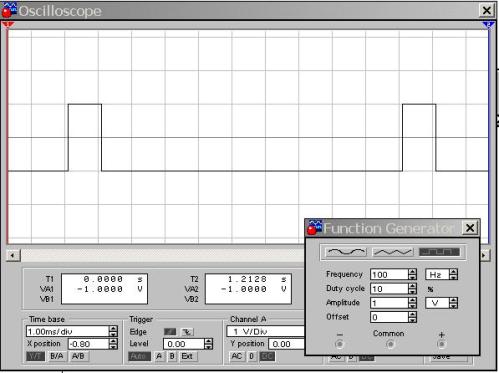Screen dimensions: 499x373
Task: Choose the falling edge trigger icon
Action: pyautogui.click(x=187, y=332)
